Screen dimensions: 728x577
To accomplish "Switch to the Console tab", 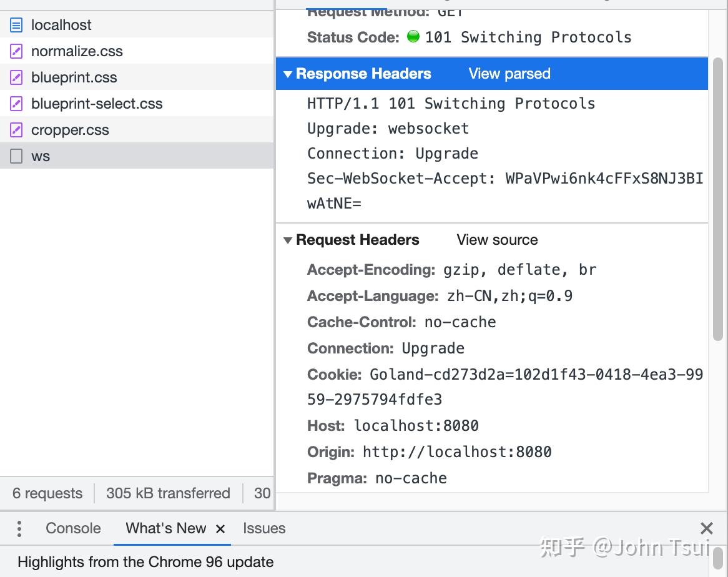I will (72, 528).
